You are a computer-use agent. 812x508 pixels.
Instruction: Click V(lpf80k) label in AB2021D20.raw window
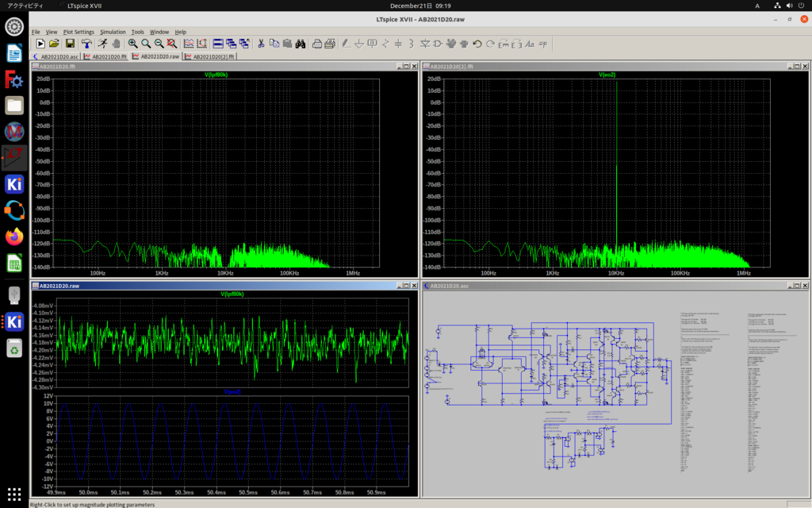232,294
